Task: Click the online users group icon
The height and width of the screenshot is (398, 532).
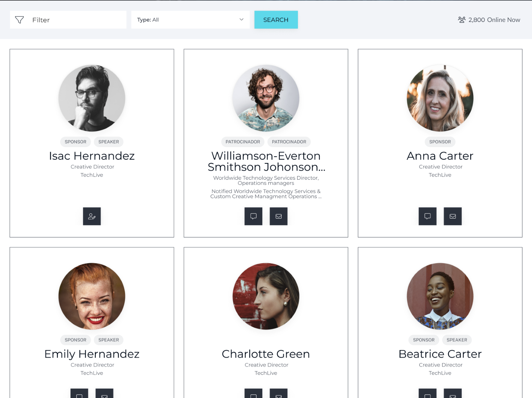Action: tap(462, 20)
